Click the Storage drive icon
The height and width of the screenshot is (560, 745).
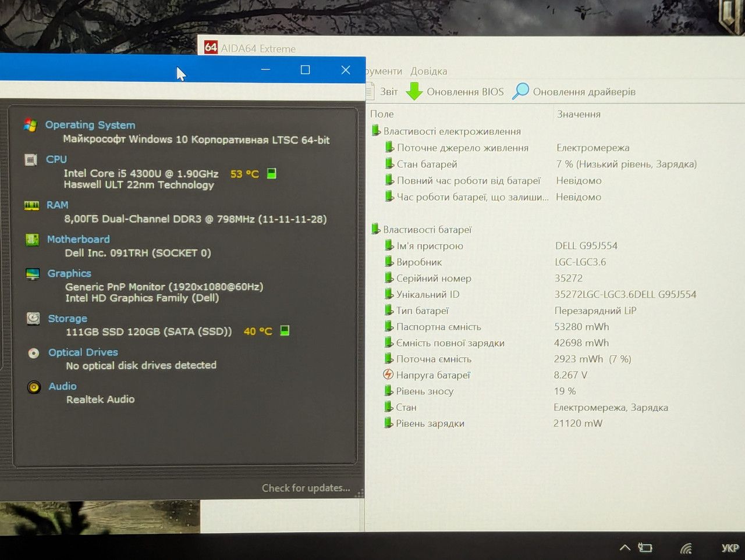33,319
